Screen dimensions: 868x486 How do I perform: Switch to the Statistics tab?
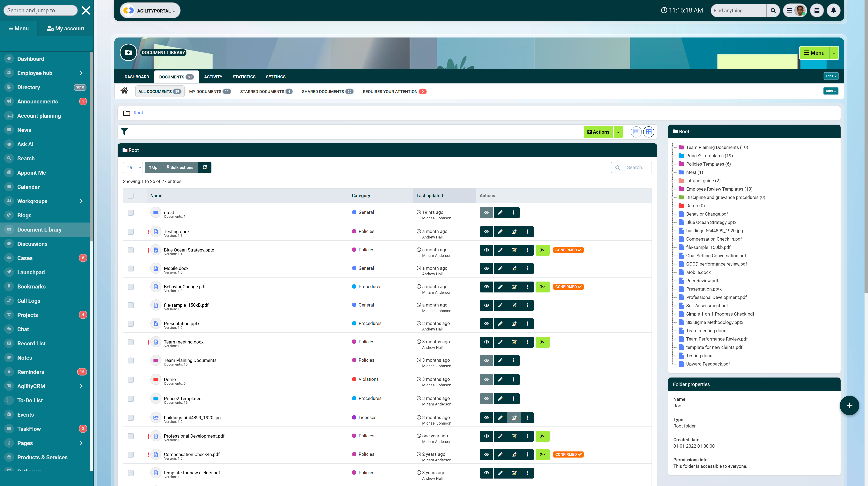(244, 77)
